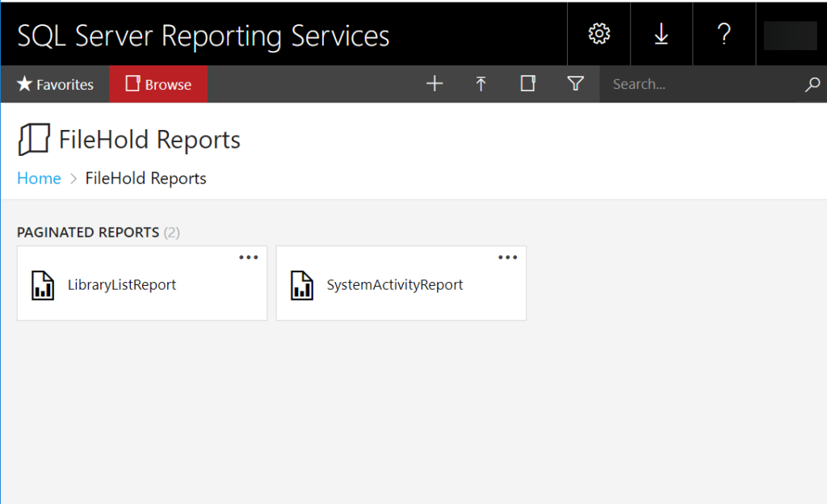Screen dimensions: 827x504
Task: Navigate to Home via the breadcrumb link
Action: tap(38, 178)
